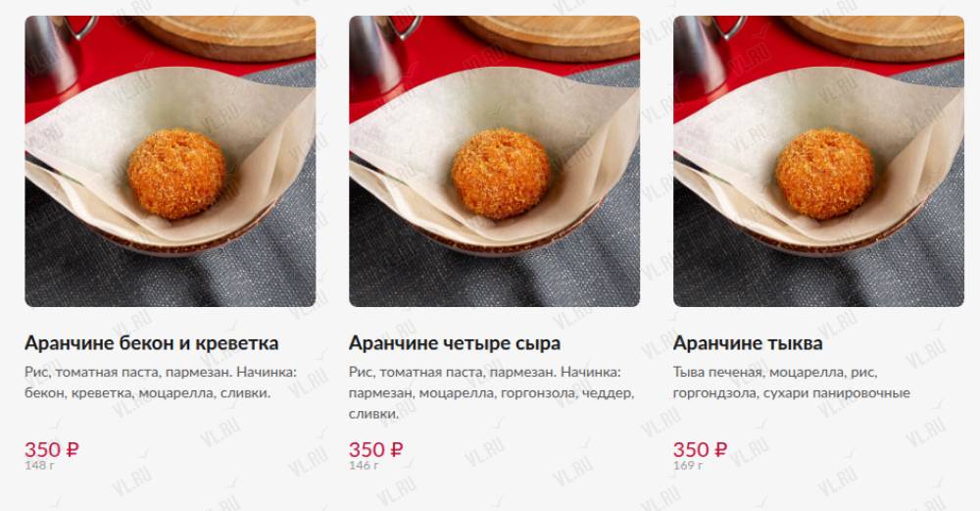The image size is (980, 511).
Task: Click the fried rice ball in the first photo
Action: point(176,174)
